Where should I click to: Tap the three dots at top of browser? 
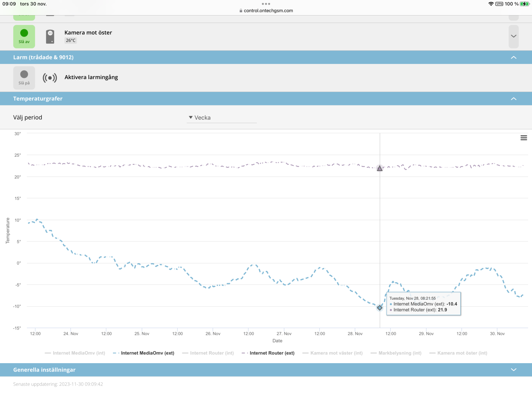coord(266,4)
